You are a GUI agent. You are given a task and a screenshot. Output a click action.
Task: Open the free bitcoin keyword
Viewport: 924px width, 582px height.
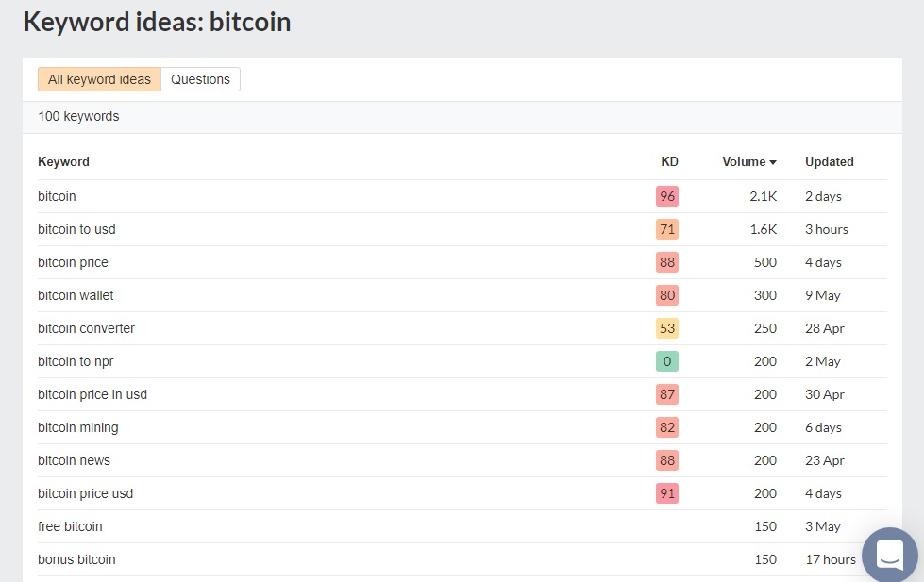coord(70,526)
